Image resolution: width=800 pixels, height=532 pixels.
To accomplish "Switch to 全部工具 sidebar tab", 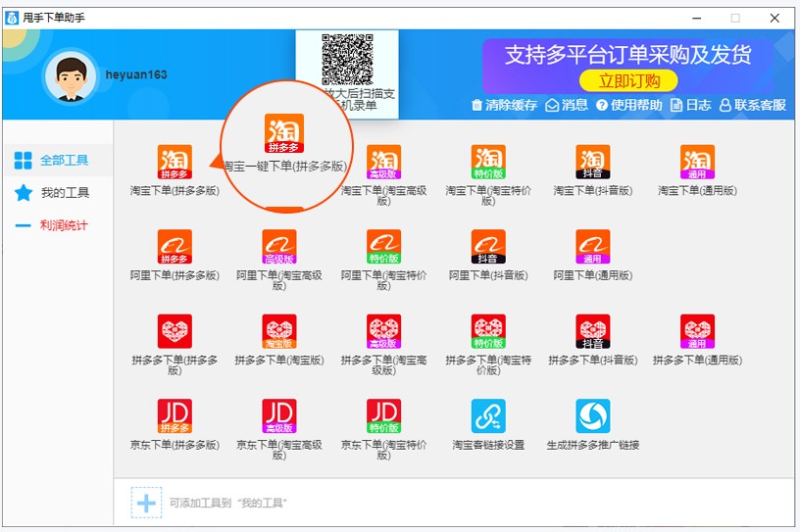I will pyautogui.click(x=58, y=160).
